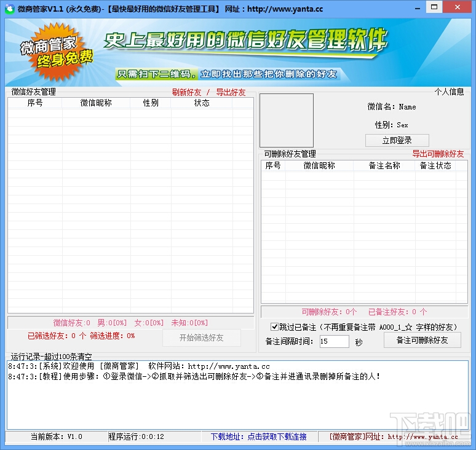Click the 立即登录 login button
476x450 pixels.
pyautogui.click(x=397, y=140)
